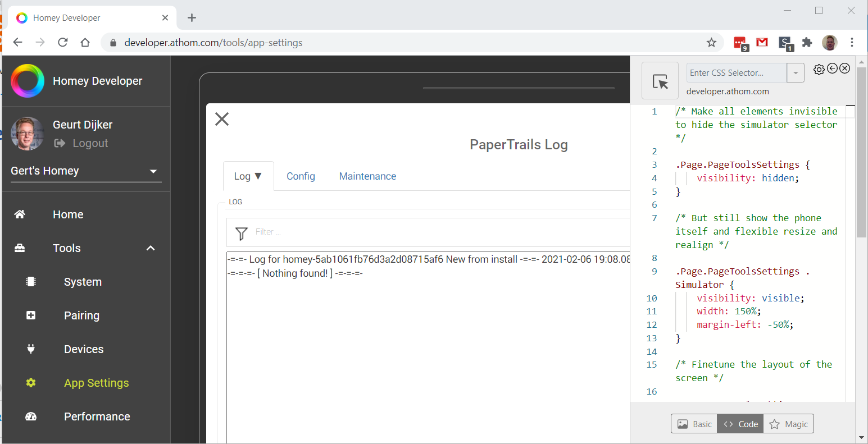Focus the Enter CSS Selector field
The image size is (868, 444).
tap(737, 73)
